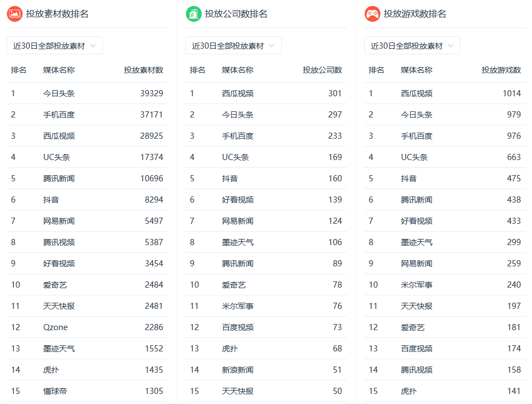
Task: Expand the period dropdown under 投放公司数排名
Action: tap(233, 46)
